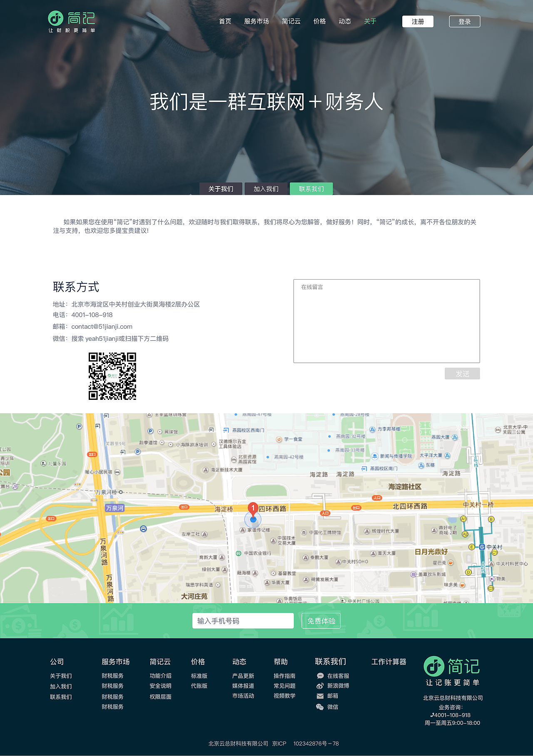Open the 服务市场 nav item
The width and height of the screenshot is (533, 756).
(x=257, y=21)
